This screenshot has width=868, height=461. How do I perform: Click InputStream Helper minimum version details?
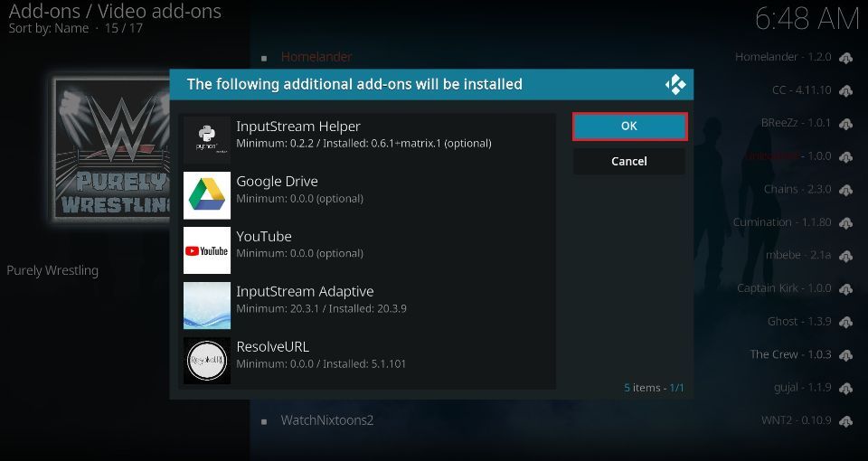(x=363, y=144)
